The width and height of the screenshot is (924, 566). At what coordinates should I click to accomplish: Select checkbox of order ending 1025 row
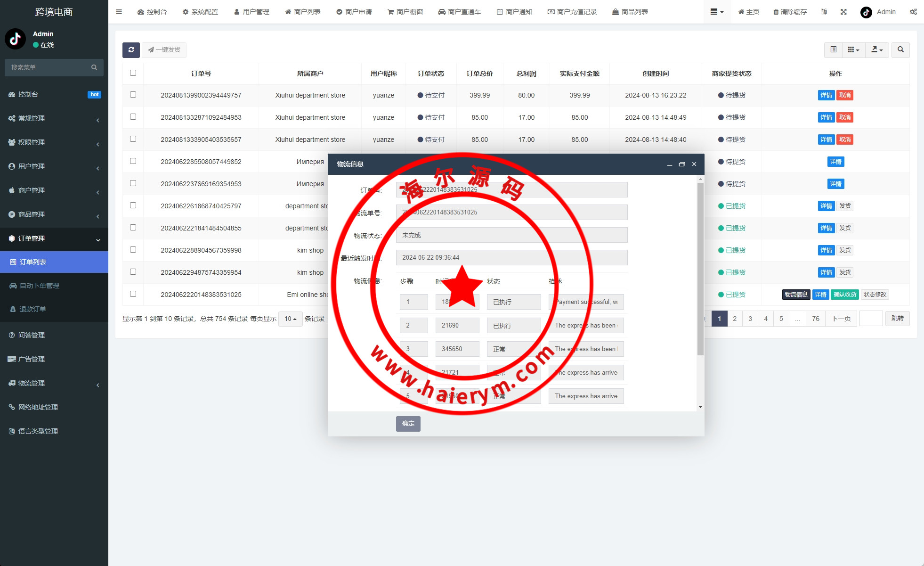coord(133,294)
